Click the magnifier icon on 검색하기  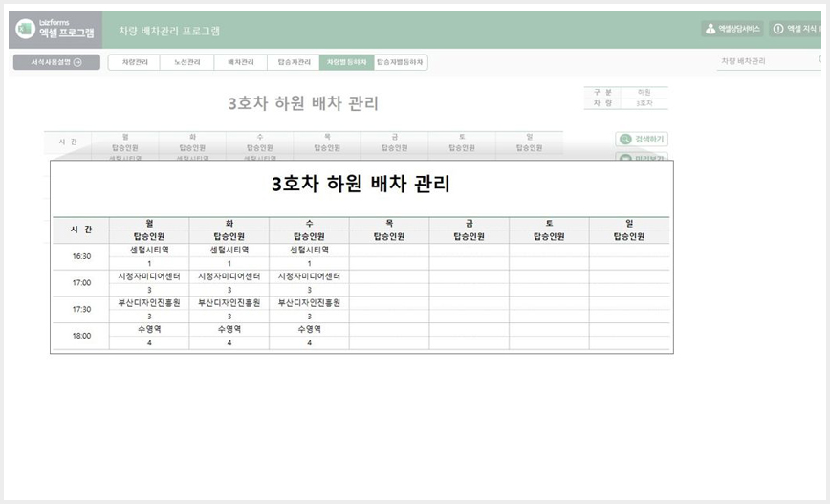pos(625,140)
